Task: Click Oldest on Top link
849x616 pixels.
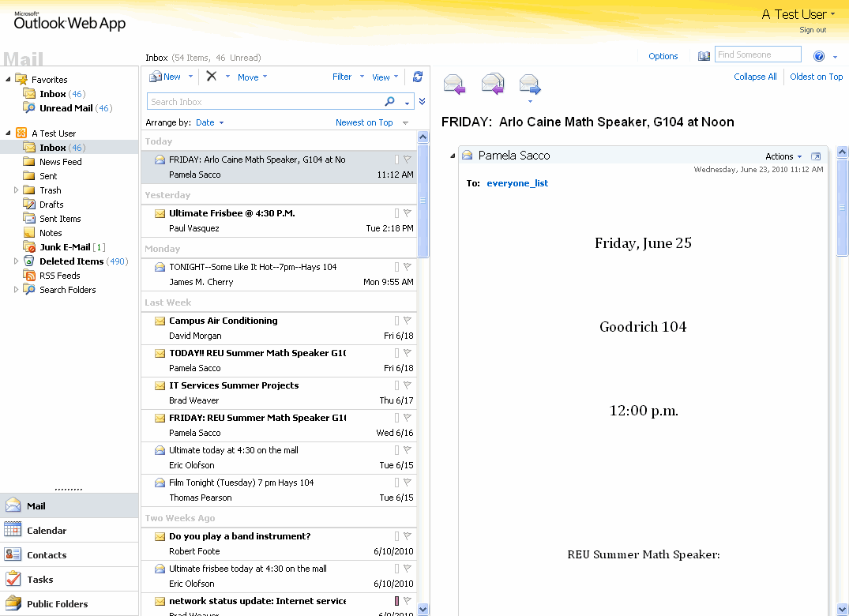Action: pos(816,77)
